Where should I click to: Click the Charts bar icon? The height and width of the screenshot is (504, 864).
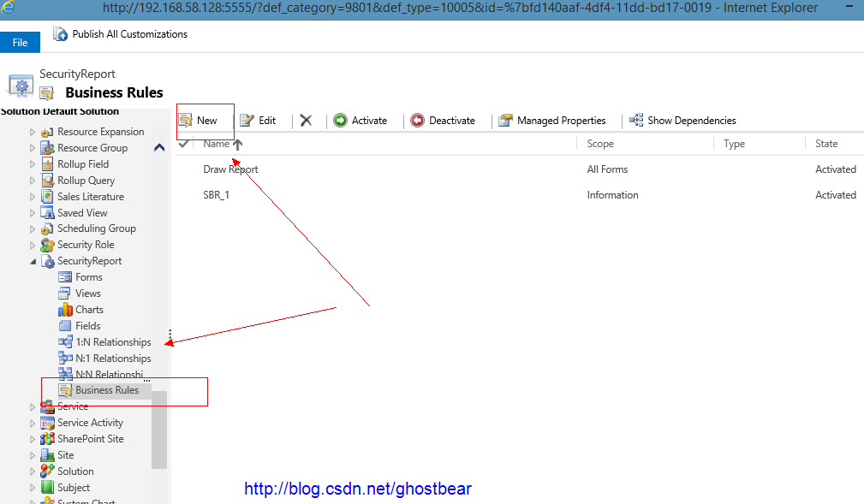click(x=65, y=310)
